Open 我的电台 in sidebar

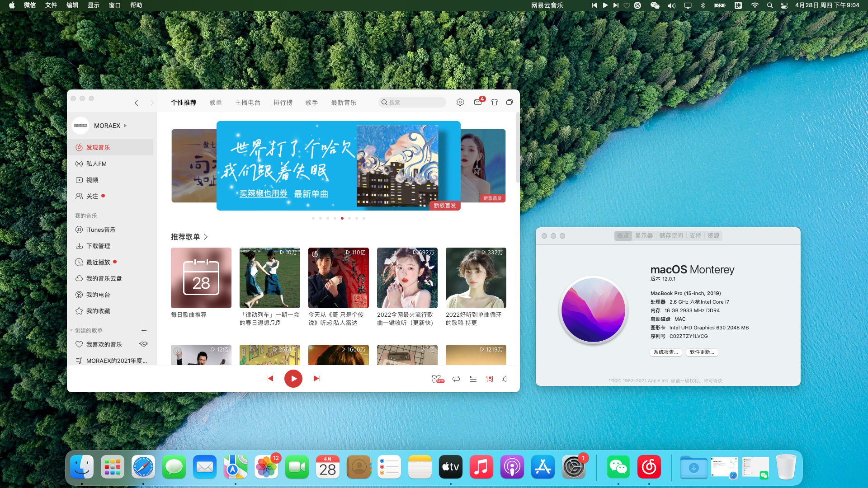tap(110, 295)
